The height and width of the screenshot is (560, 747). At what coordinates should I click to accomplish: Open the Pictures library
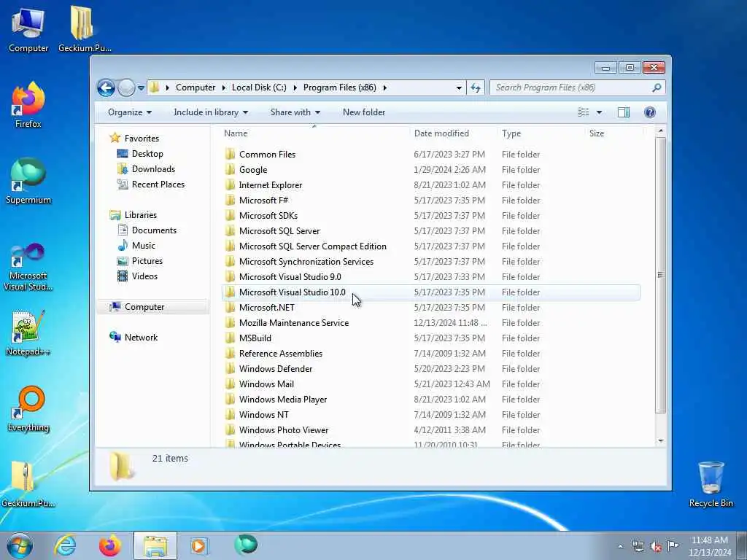click(147, 261)
